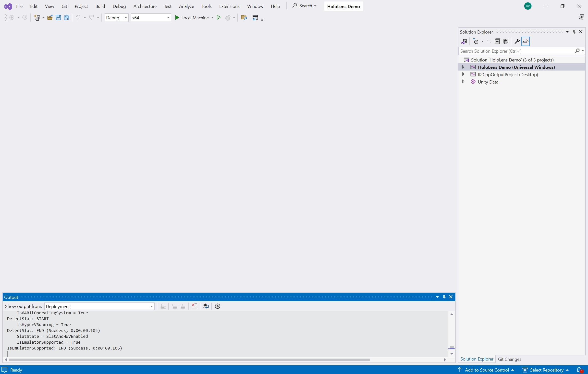Open Properties with the wrench icon
This screenshot has width=588, height=374.
tap(517, 41)
